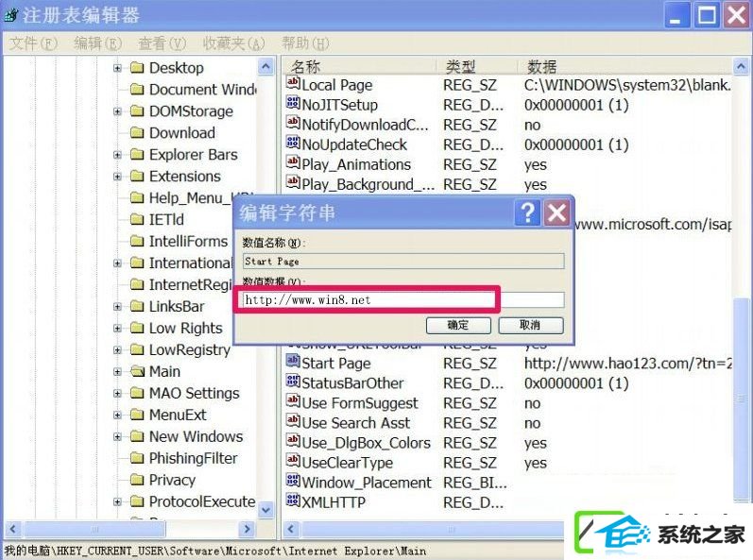
Task: Click the StatusBarOther DWORD icon
Action: click(x=293, y=382)
